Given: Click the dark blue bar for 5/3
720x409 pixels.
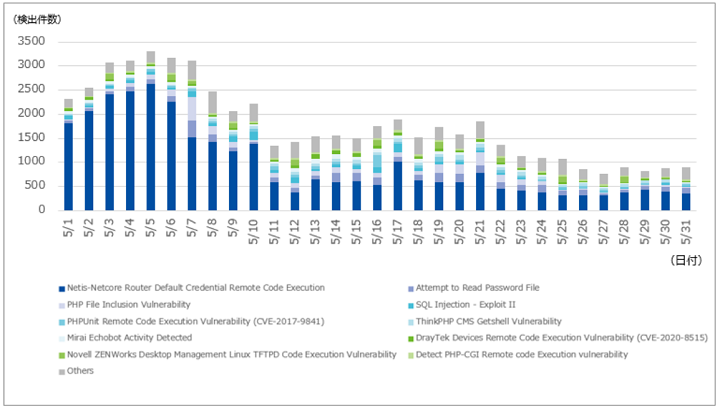Looking at the screenshot, I should click(110, 152).
